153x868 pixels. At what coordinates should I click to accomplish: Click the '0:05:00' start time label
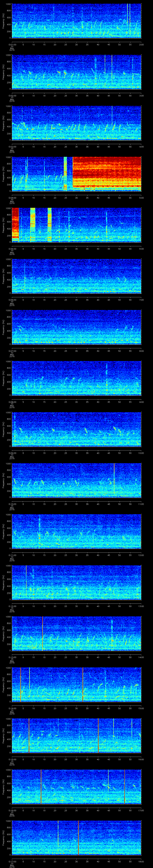pos(12,249)
